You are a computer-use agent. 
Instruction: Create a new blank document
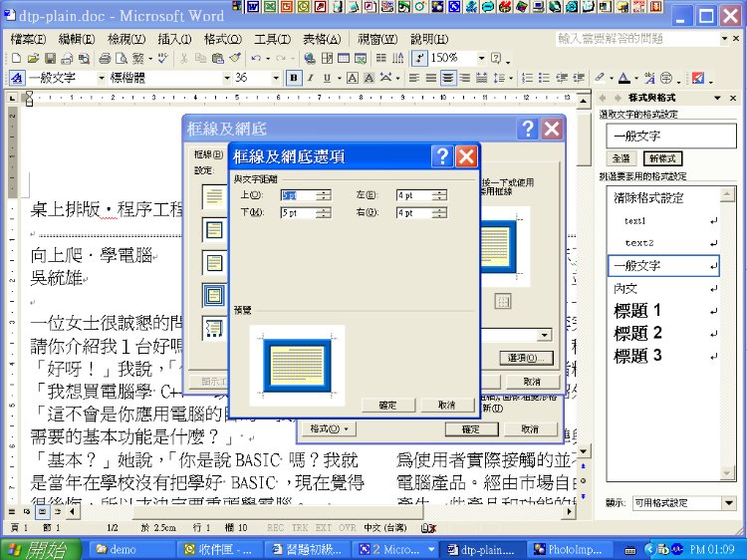pos(16,58)
